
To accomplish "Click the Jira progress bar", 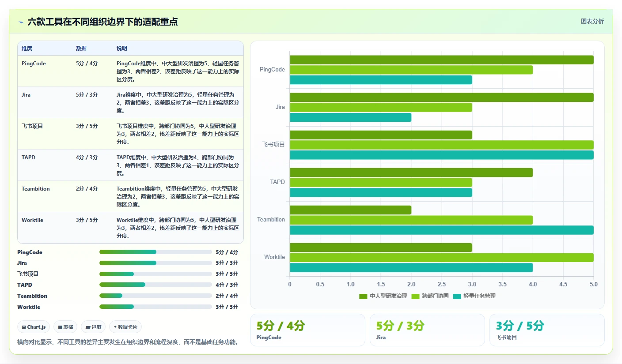I will coord(155,263).
